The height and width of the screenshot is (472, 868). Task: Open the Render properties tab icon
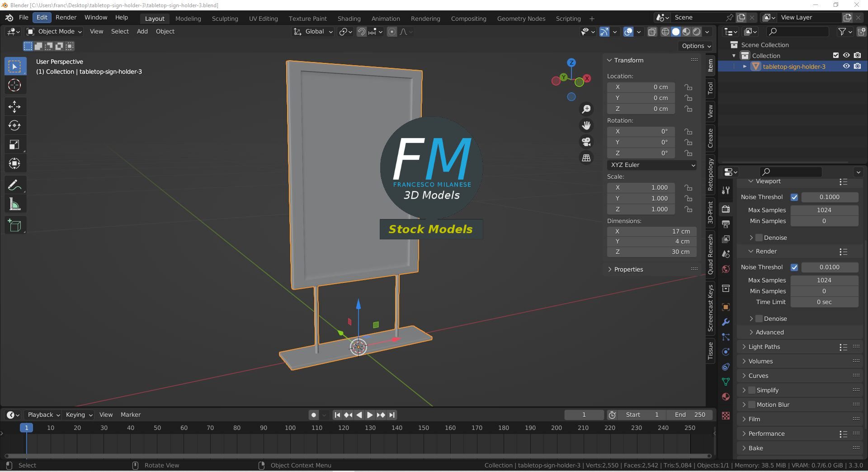pyautogui.click(x=726, y=209)
